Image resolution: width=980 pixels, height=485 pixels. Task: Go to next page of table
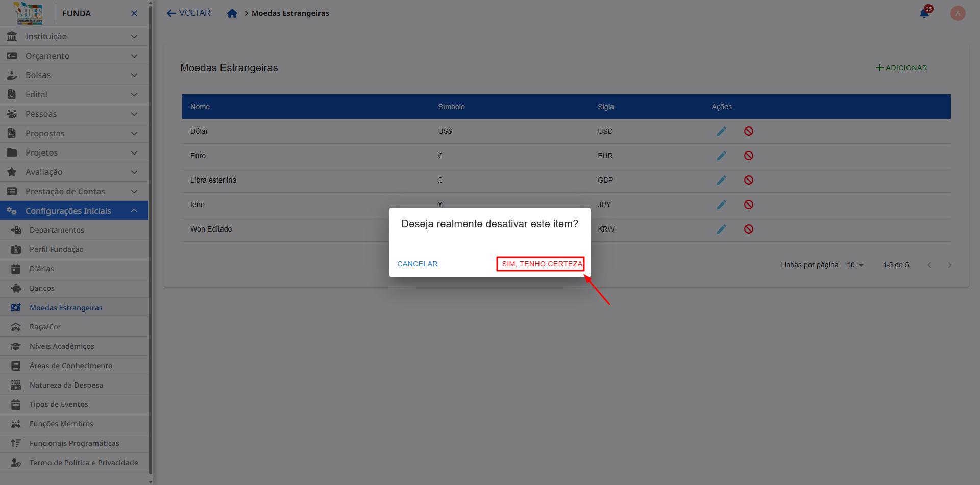pyautogui.click(x=949, y=265)
